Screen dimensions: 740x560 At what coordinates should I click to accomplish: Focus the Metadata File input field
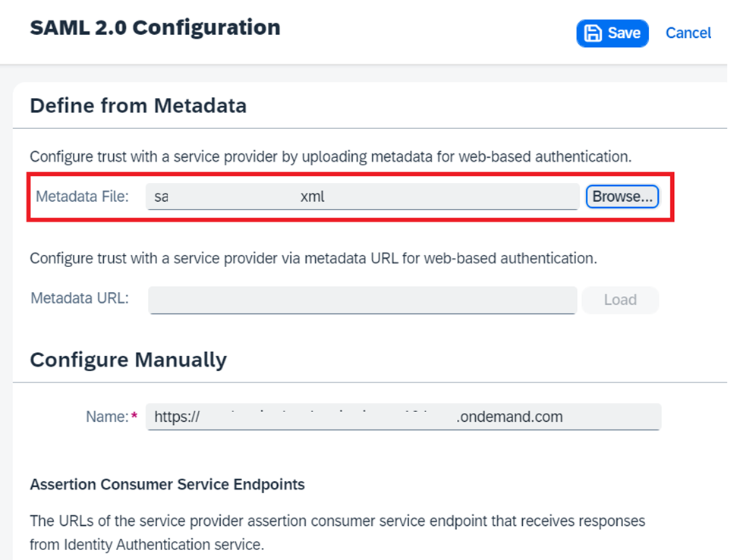pos(363,197)
